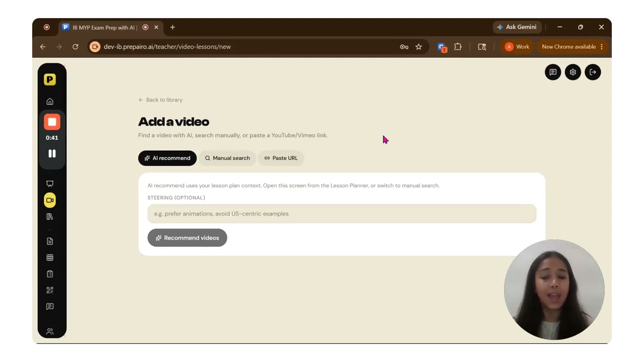Focus the steering optional input field

coord(342,214)
